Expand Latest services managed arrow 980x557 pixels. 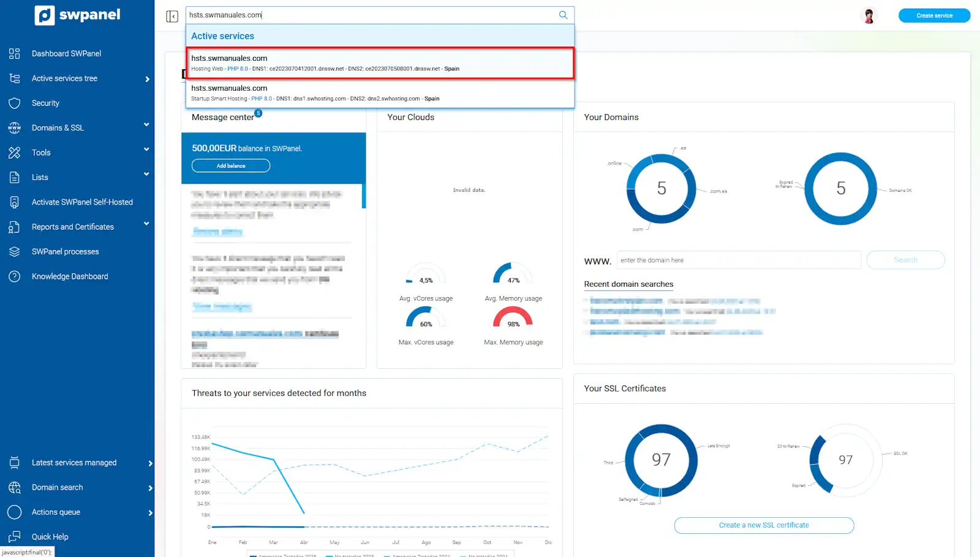pos(150,463)
